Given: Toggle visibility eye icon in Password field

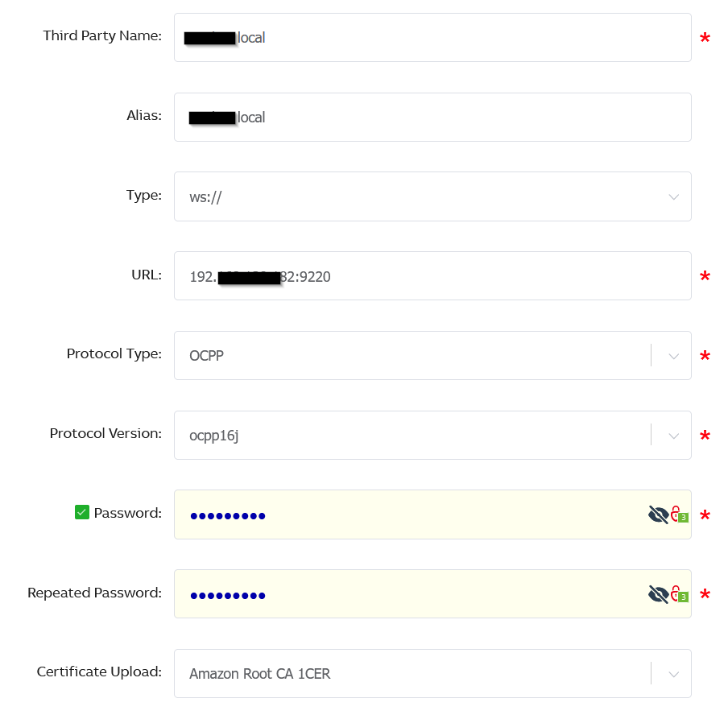Looking at the screenshot, I should (x=659, y=514).
